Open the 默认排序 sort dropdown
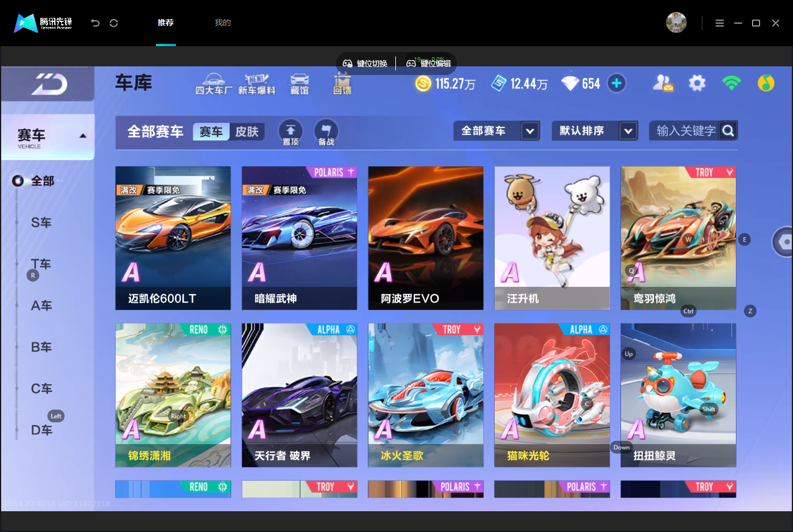 [595, 131]
